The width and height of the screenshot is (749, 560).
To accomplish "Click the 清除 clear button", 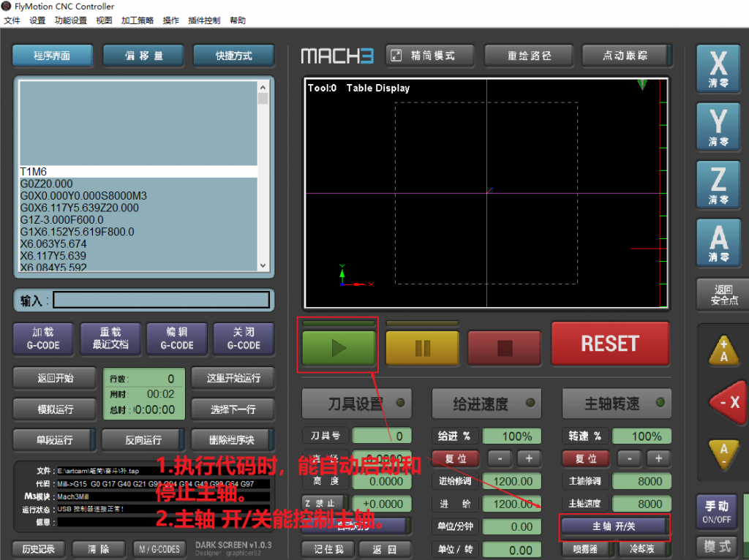I will coord(99,549).
